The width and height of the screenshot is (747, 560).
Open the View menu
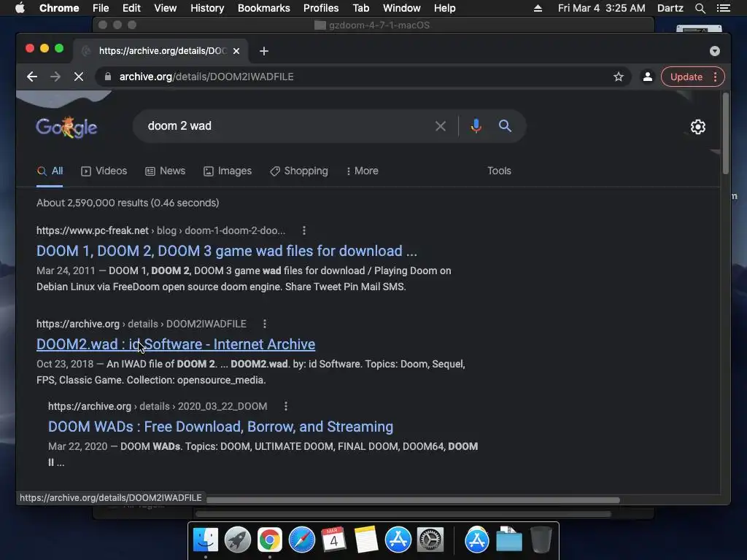click(x=166, y=8)
